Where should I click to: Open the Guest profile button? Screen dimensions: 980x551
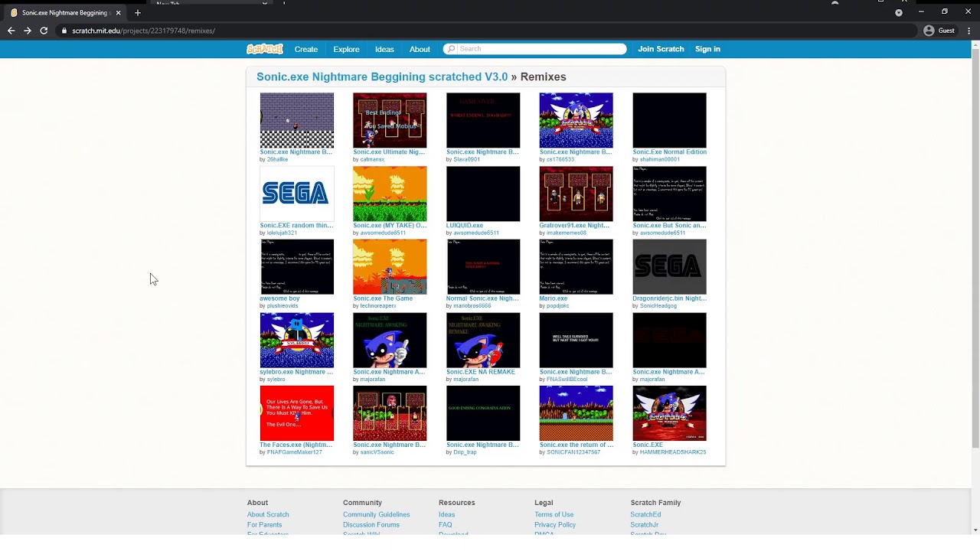coord(939,31)
